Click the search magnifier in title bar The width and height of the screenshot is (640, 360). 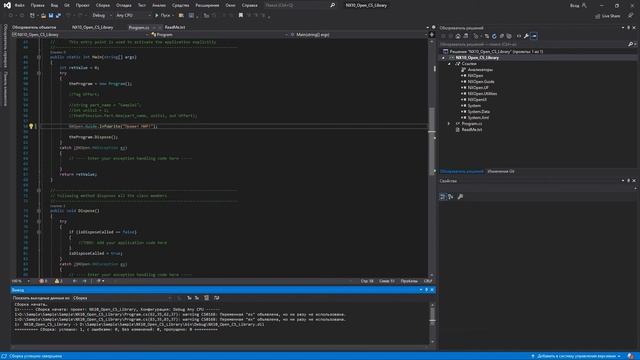tap(333, 5)
